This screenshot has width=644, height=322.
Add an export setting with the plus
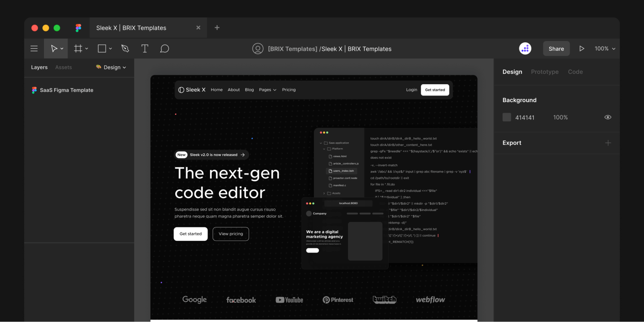click(608, 143)
